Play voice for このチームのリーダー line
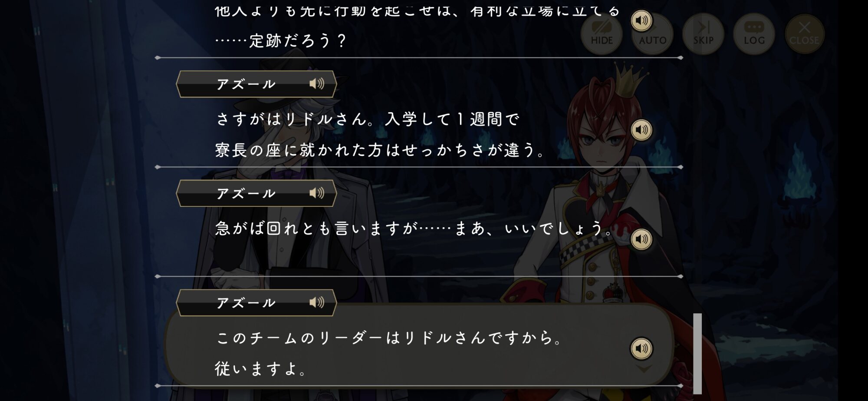This screenshot has width=868, height=401. 641,348
